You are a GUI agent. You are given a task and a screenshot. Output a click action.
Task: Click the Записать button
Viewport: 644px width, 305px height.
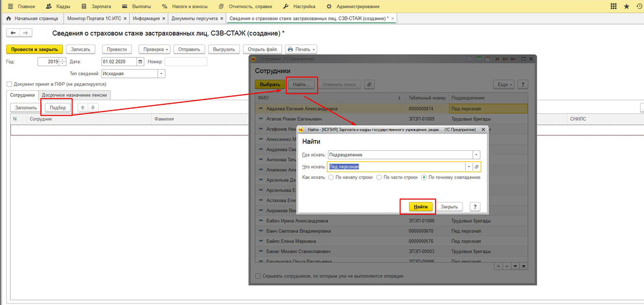click(80, 49)
